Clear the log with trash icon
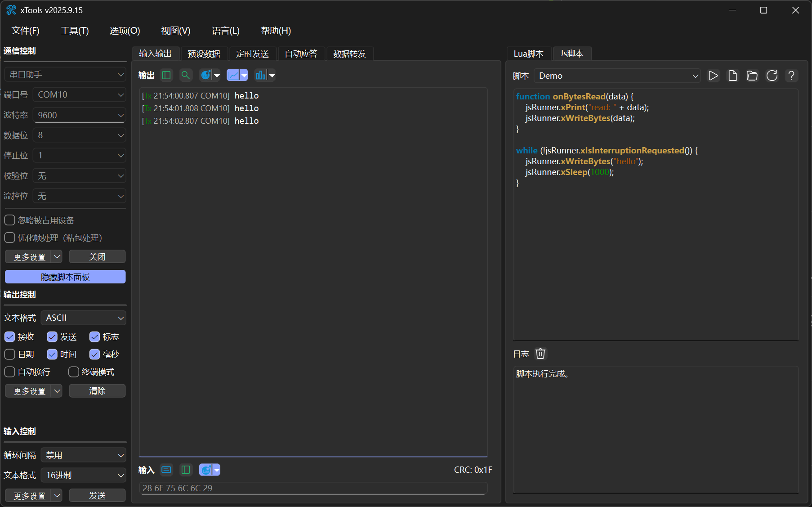Image resolution: width=812 pixels, height=507 pixels. 540,354
